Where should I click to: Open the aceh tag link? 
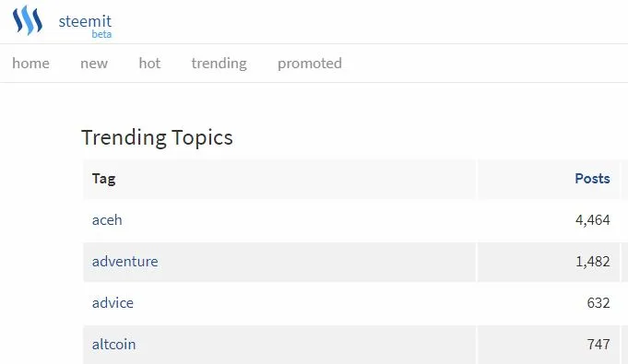point(107,220)
